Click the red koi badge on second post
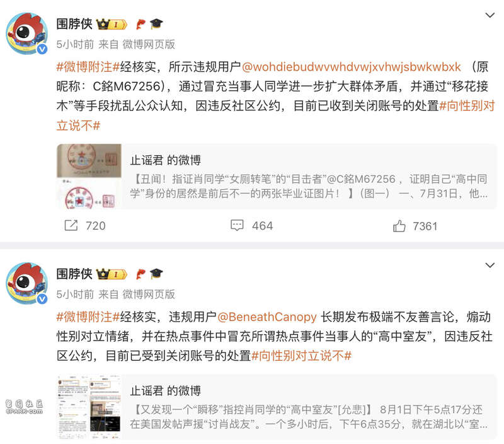504x444 pixels. (x=140, y=274)
